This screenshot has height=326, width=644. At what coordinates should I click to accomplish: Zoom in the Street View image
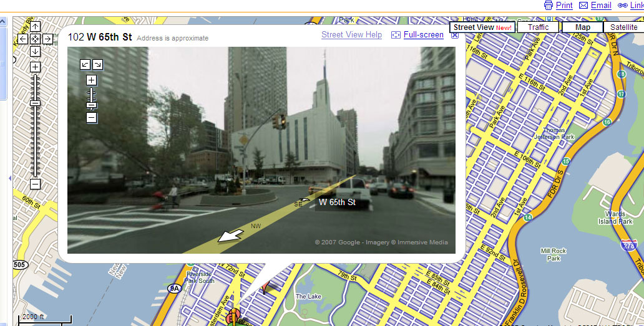pyautogui.click(x=92, y=80)
